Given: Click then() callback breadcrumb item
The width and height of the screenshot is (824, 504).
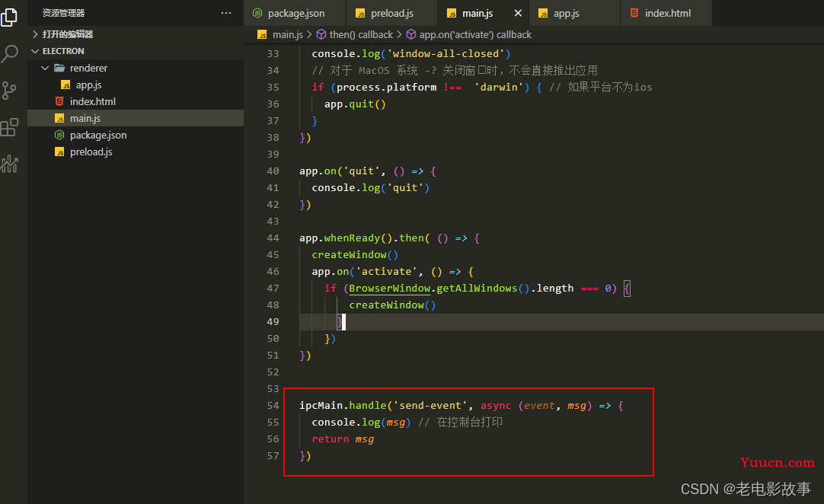Looking at the screenshot, I should tap(361, 35).
